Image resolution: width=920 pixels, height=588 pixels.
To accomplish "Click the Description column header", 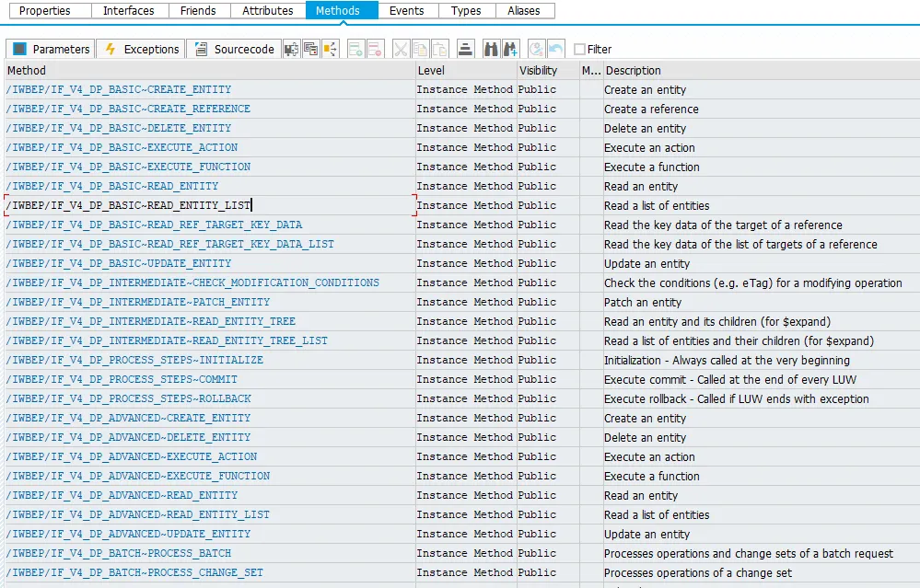I will tap(645, 70).
